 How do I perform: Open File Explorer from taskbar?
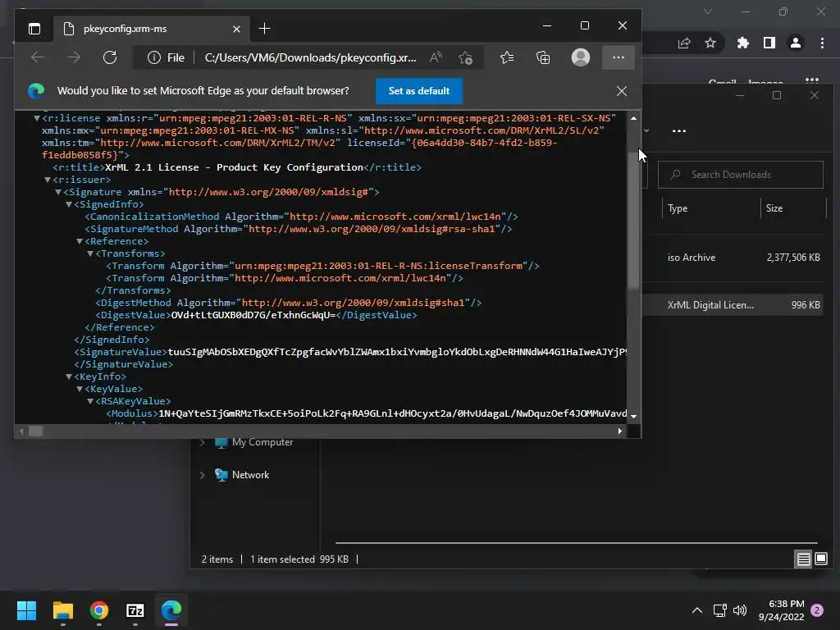(x=62, y=610)
